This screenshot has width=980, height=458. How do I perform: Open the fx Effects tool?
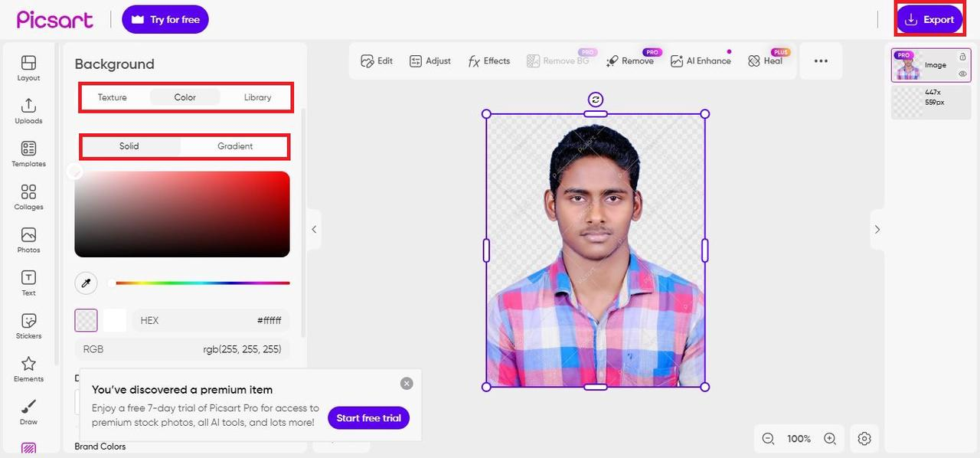coord(489,61)
